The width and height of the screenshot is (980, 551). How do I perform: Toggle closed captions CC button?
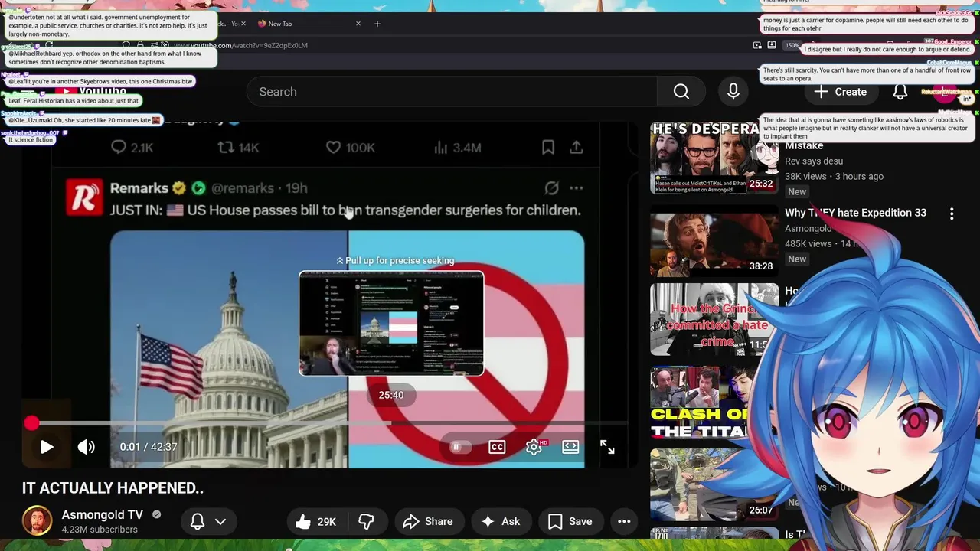[x=497, y=447]
